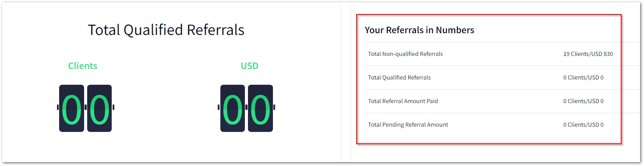Click the second digit of USD flip counter
Viewport: 644px width, 166px height.
[260, 108]
